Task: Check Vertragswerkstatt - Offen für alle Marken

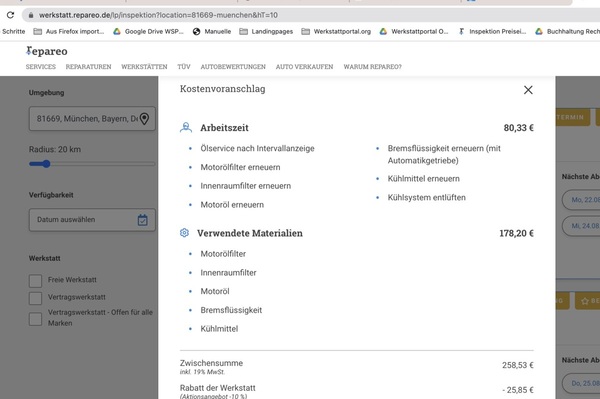Action: [x=36, y=319]
